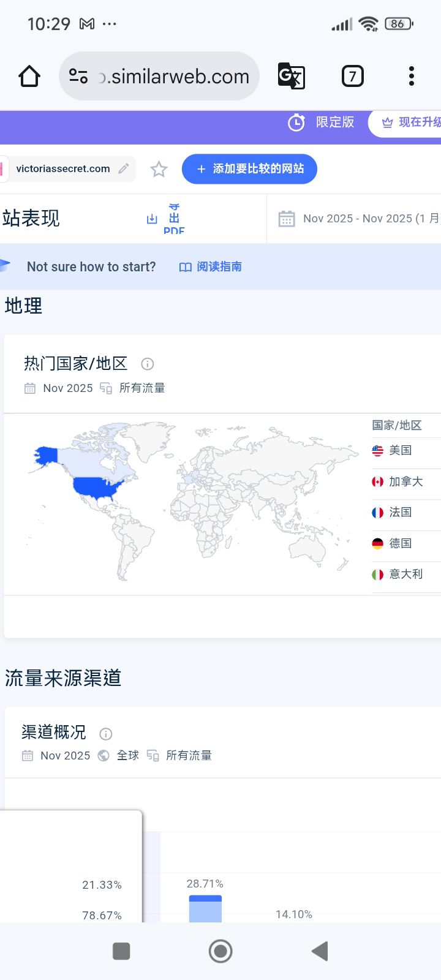Open Google Translate icon in toolbar

point(291,77)
